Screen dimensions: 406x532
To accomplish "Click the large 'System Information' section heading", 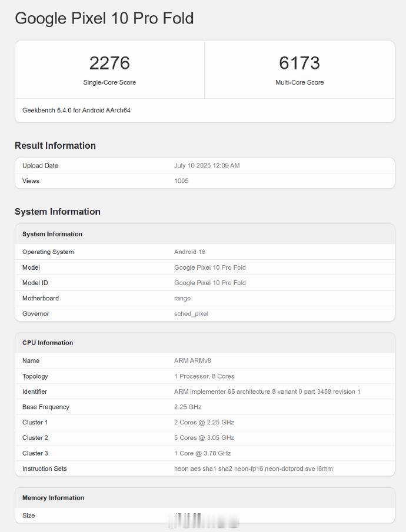I will pos(58,212).
